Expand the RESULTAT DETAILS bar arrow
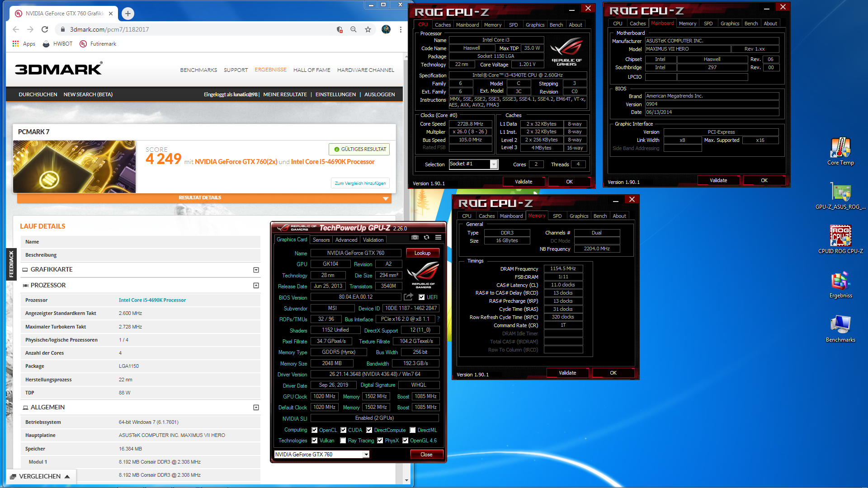 (386, 198)
